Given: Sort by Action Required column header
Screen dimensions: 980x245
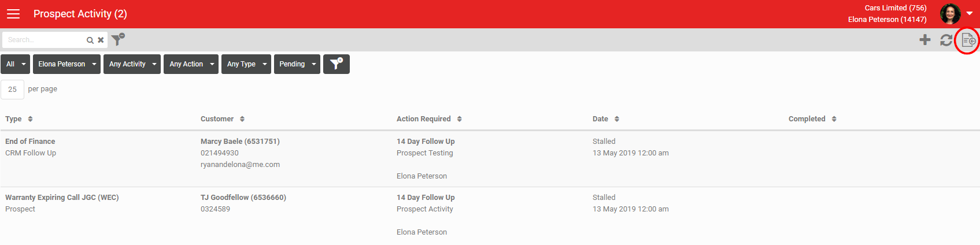Looking at the screenshot, I should coord(429,119).
